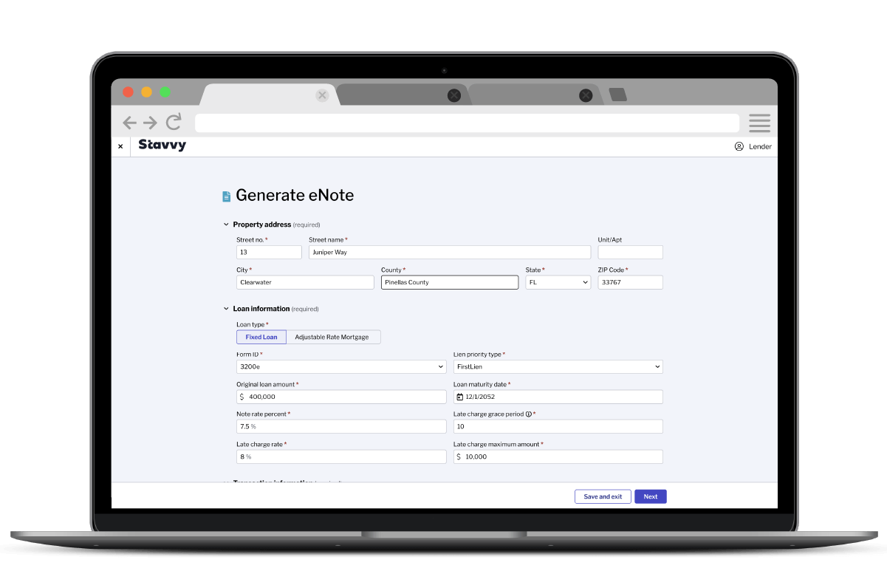The height and width of the screenshot is (588, 887).
Task: Click the browser back arrow
Action: 129,123
